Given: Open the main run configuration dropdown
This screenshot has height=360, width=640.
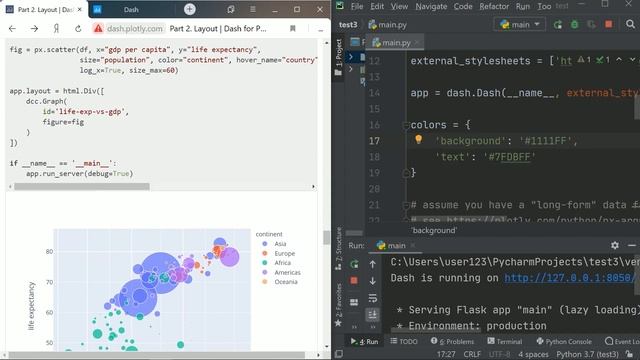Looking at the screenshot, I should [520, 24].
